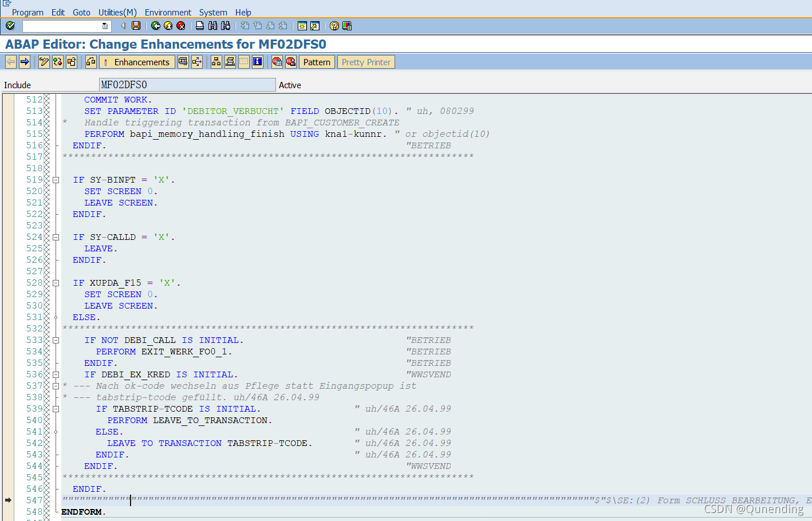Collapse the command field with the small left triangle
Screen dimensions: 812x521
point(123,26)
